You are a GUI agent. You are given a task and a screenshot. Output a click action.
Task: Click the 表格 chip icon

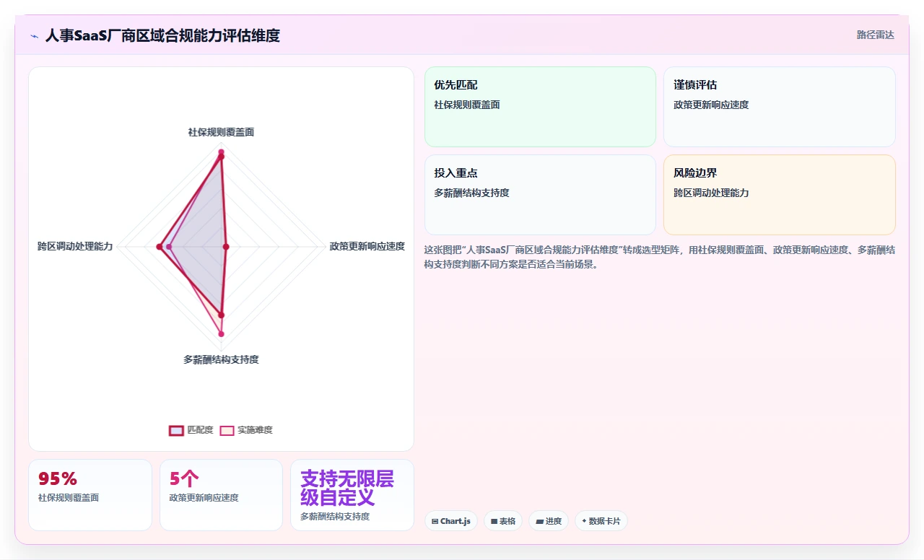pyautogui.click(x=494, y=521)
